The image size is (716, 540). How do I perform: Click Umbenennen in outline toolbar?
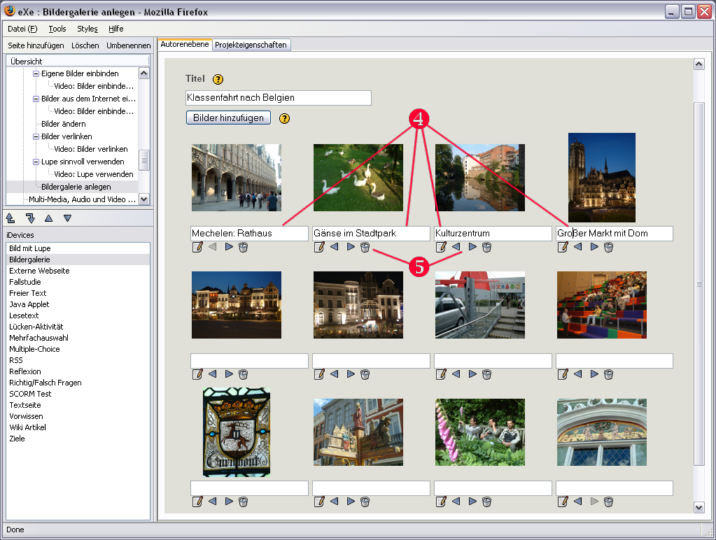point(128,45)
